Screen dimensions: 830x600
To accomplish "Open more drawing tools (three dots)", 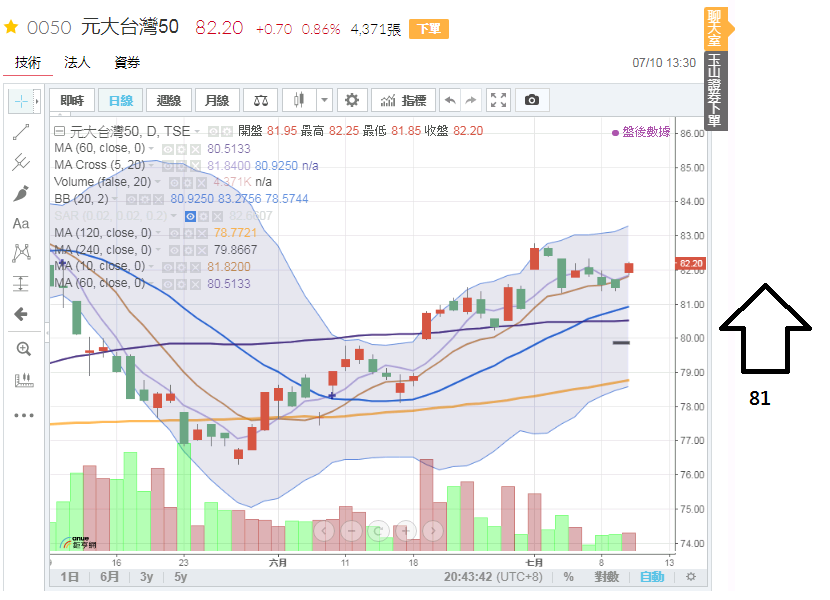I will coord(24,416).
